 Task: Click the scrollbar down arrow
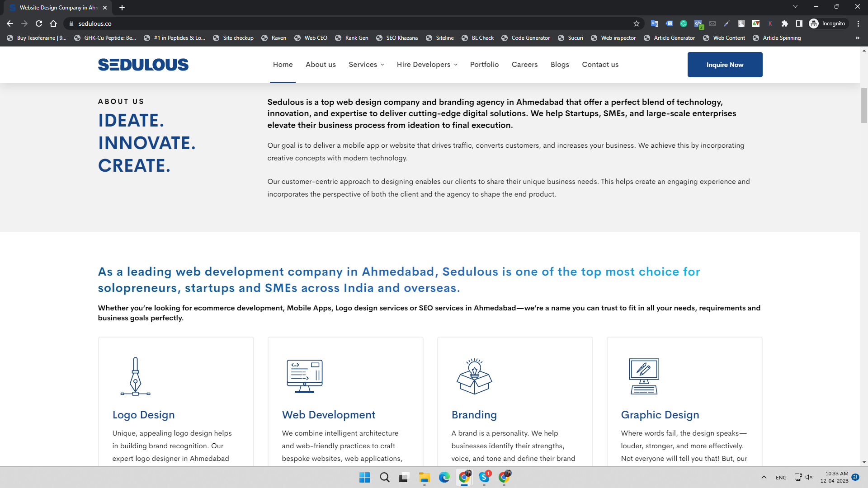pos(864,462)
